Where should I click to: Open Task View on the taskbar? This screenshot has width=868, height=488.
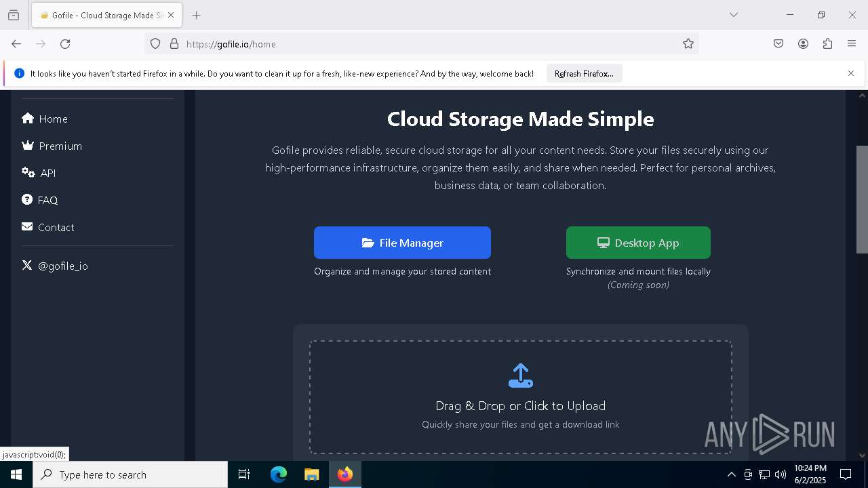[x=244, y=474]
